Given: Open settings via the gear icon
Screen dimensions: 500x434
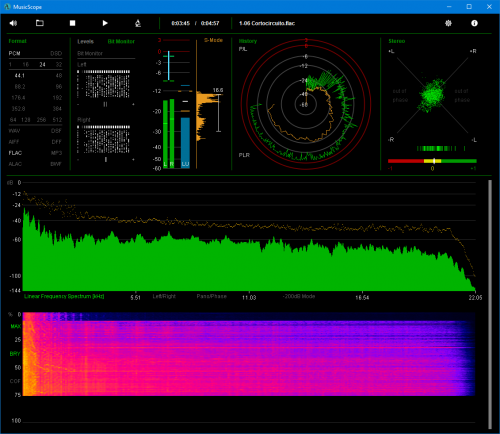Looking at the screenshot, I should point(448,23).
